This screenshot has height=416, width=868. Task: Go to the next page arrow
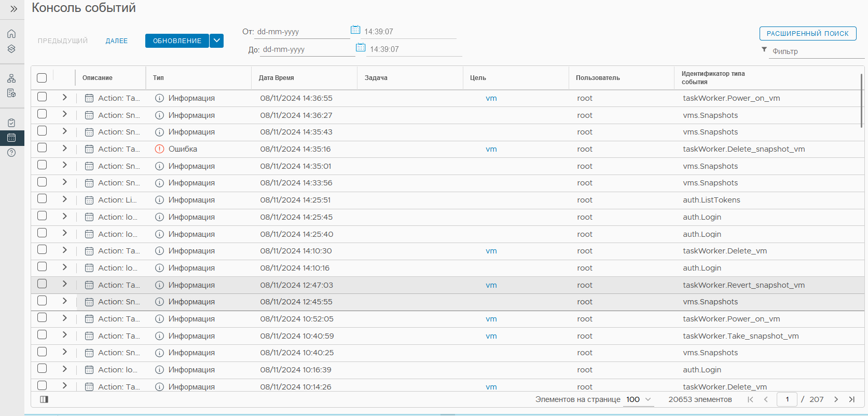(x=836, y=399)
